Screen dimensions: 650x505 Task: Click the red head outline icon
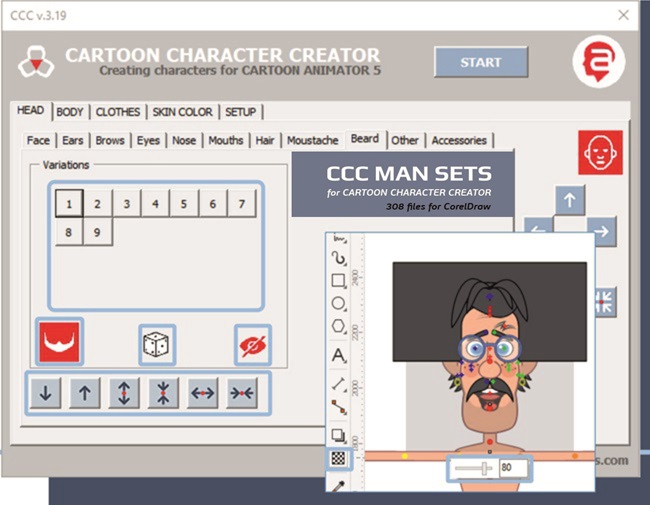(600, 153)
